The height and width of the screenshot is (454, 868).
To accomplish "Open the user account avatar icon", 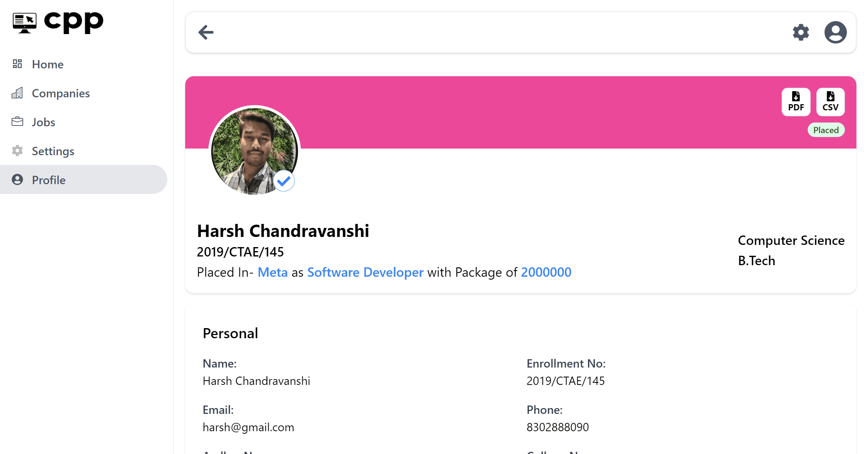I will click(x=835, y=32).
